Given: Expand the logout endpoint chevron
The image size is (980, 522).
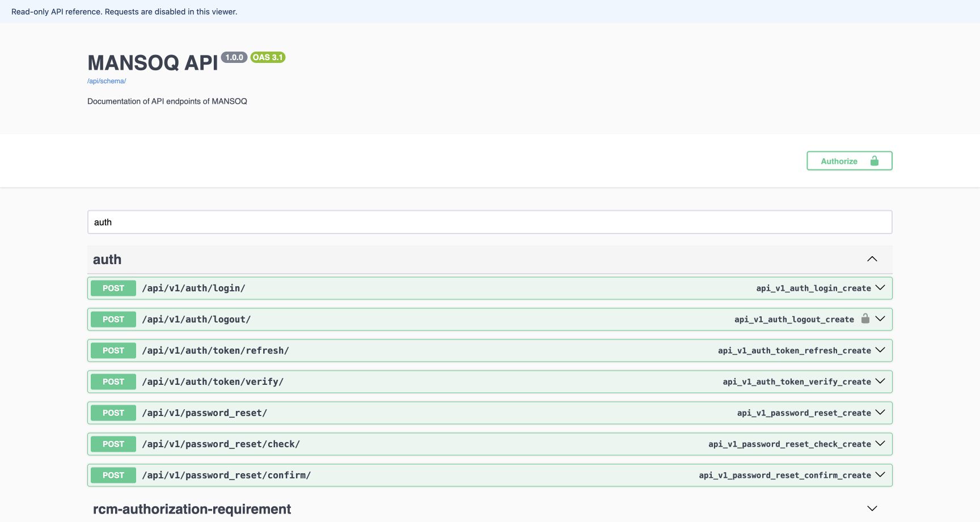Looking at the screenshot, I should pos(880,319).
